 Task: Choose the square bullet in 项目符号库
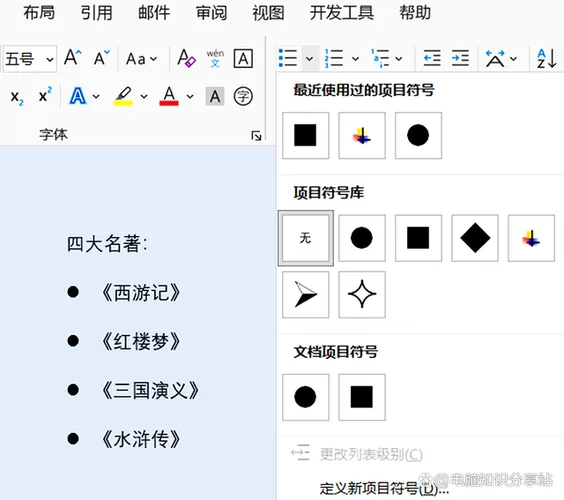tap(418, 238)
